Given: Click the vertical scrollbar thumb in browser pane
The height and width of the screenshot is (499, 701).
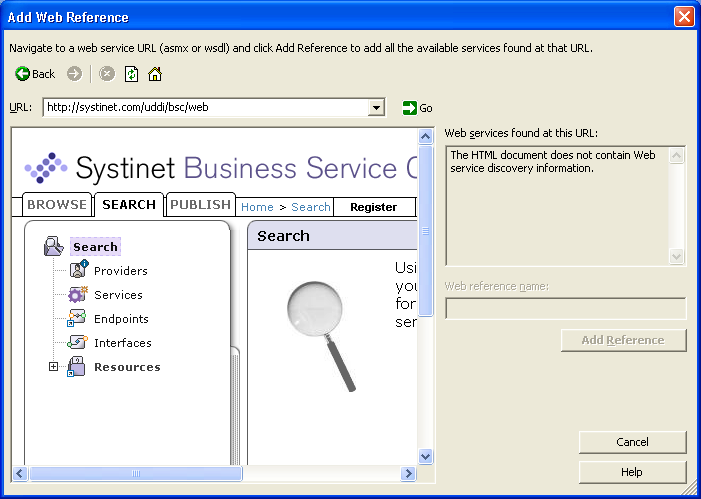Looking at the screenshot, I should pos(426,231).
